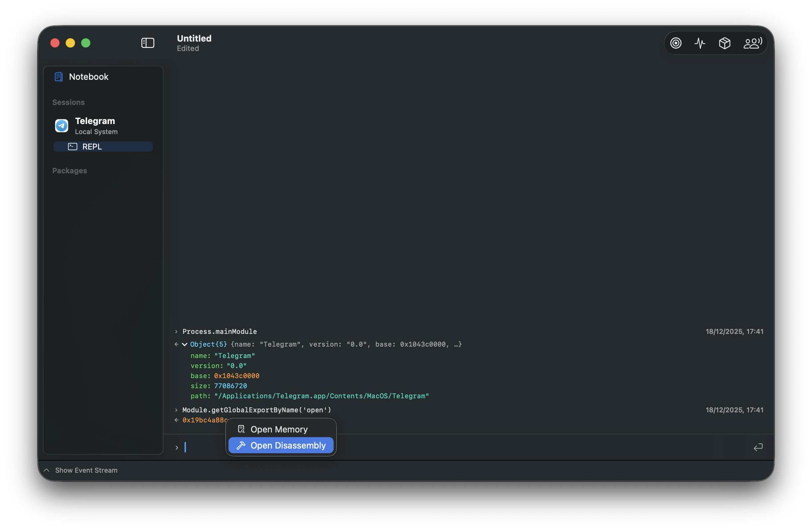The width and height of the screenshot is (812, 531).
Task: Choose Open Memory from context menu
Action: pyautogui.click(x=281, y=429)
